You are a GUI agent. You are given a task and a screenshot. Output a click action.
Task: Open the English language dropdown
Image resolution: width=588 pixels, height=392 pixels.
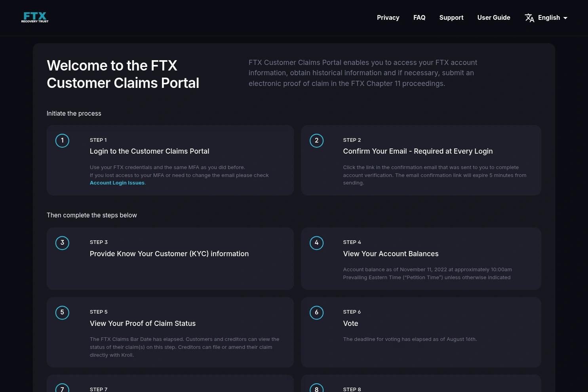[553, 18]
